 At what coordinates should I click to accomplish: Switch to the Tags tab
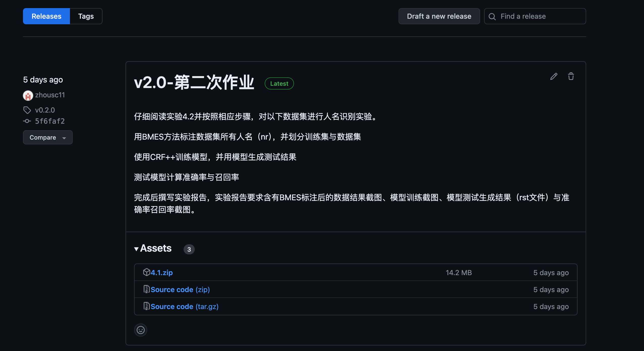[x=86, y=16]
